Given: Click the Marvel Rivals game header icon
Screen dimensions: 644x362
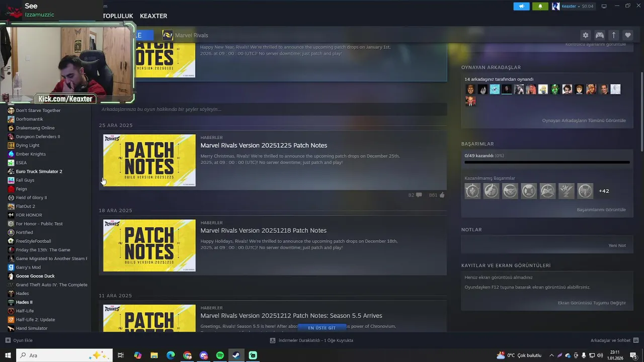Looking at the screenshot, I should 168,35.
